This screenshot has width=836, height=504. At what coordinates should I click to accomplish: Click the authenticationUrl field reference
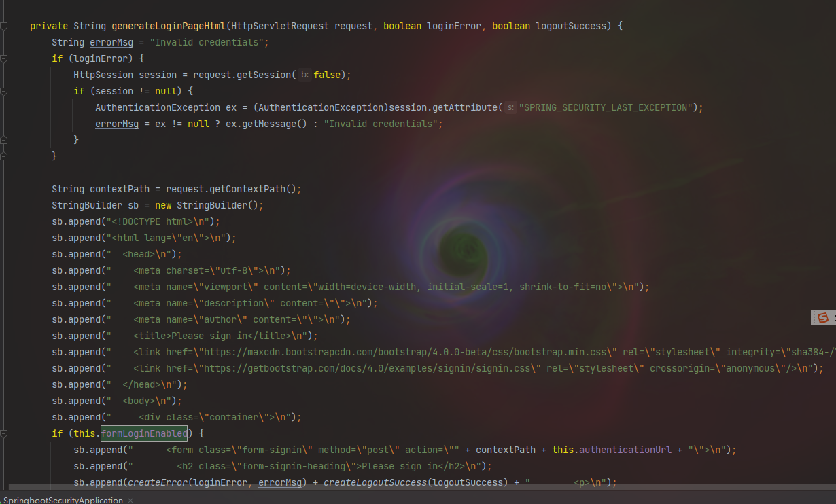625,450
